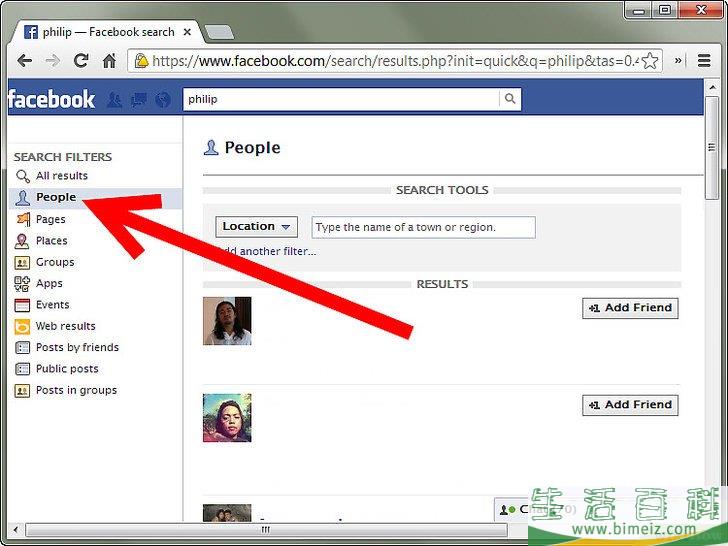
Task: Select Posts by friends filter label
Action: tap(77, 347)
